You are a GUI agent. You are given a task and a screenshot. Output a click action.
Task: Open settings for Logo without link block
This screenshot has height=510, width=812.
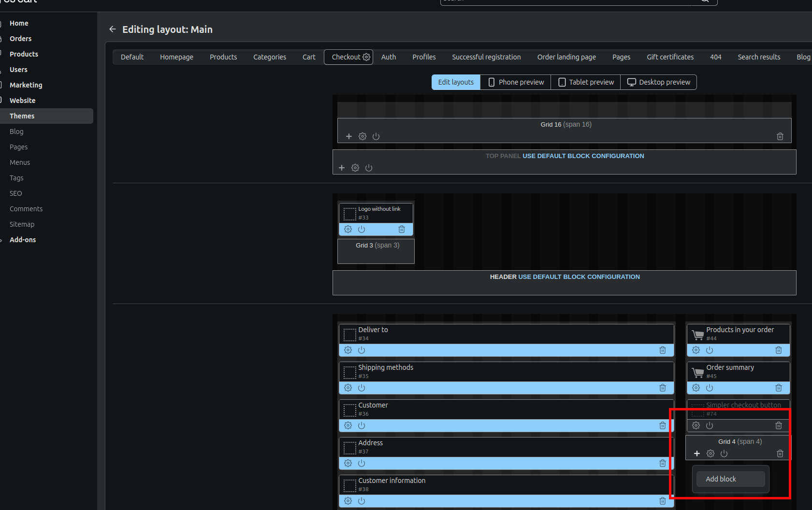click(x=348, y=229)
